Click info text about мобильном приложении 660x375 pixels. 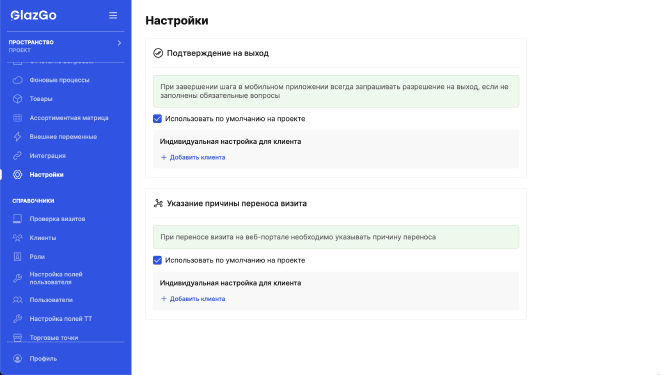(x=334, y=91)
